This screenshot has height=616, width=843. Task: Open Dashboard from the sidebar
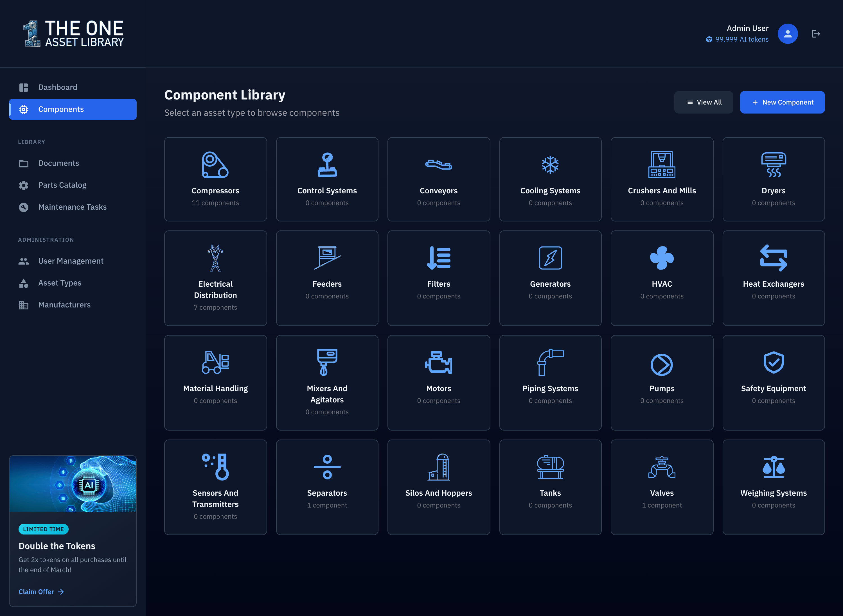[x=57, y=87]
